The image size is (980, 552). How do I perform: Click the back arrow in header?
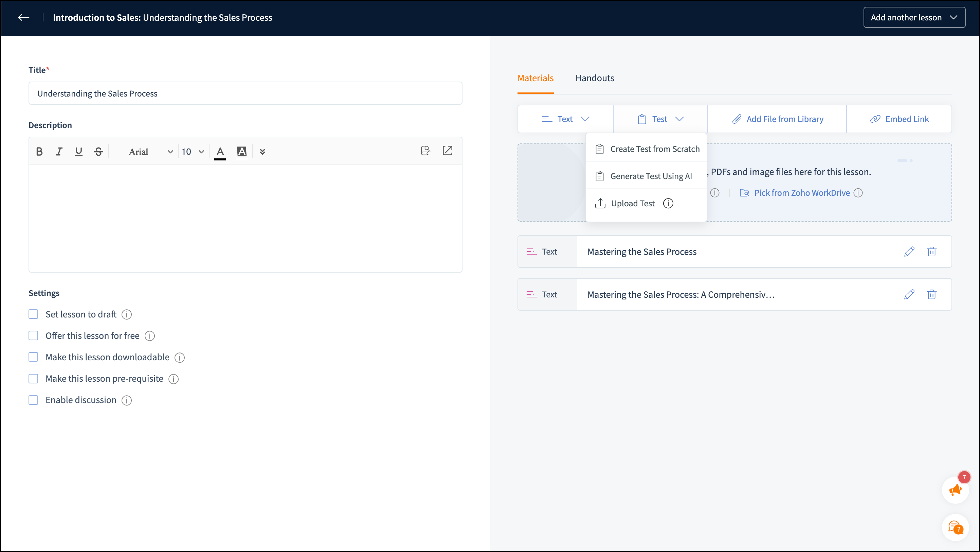click(23, 18)
